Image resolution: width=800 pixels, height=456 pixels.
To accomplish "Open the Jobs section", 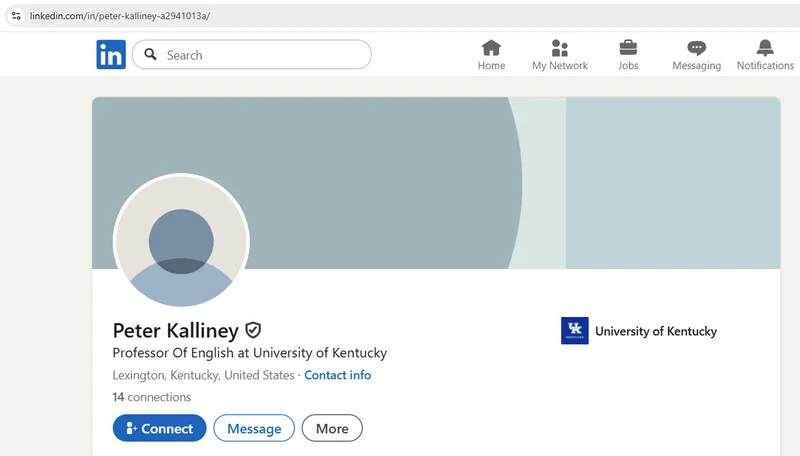I will [x=628, y=55].
